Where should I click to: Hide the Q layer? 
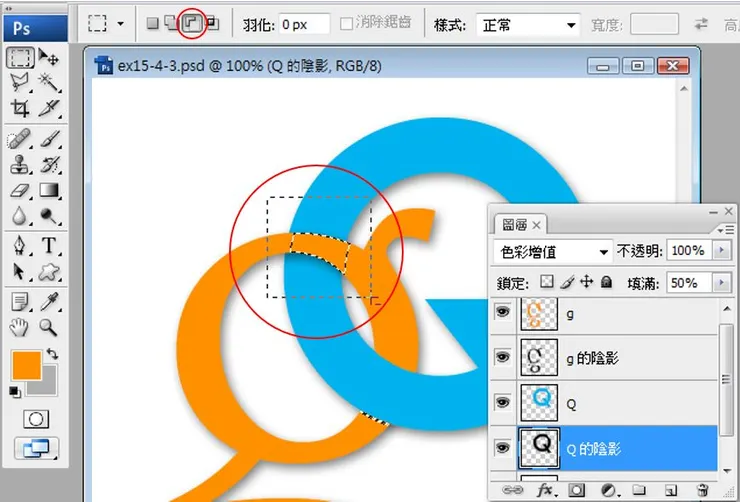pyautogui.click(x=503, y=402)
